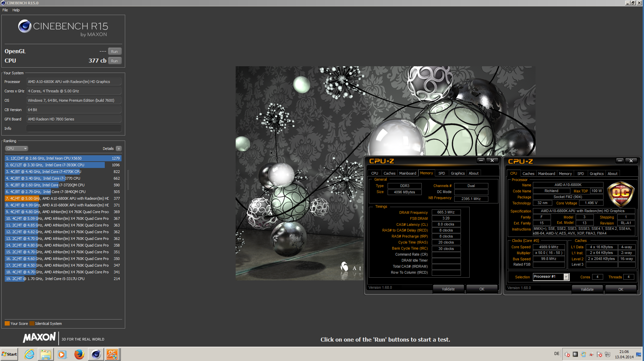Open the network connection tray icon
Screen dimensions: 644x361
[608, 354]
